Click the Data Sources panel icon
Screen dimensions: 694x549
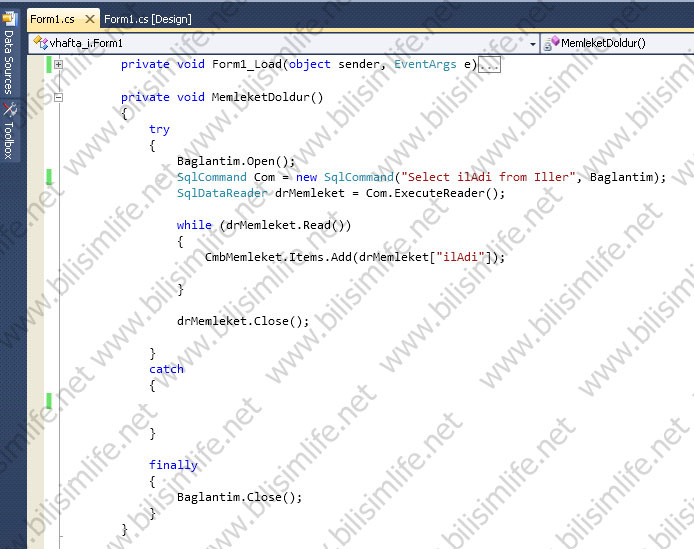(9, 19)
